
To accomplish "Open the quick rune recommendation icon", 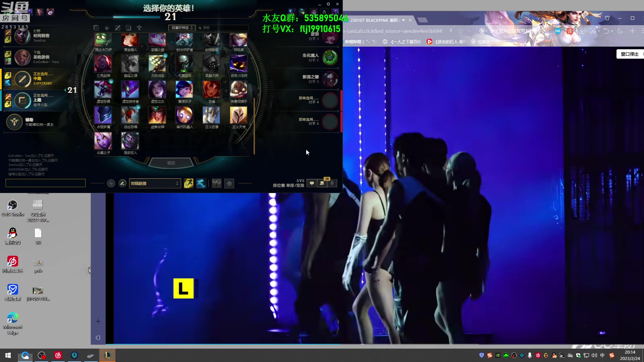I will point(111,183).
